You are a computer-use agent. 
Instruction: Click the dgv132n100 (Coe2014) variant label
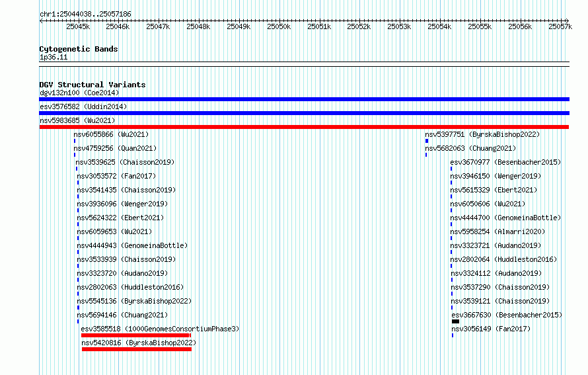[79, 93]
